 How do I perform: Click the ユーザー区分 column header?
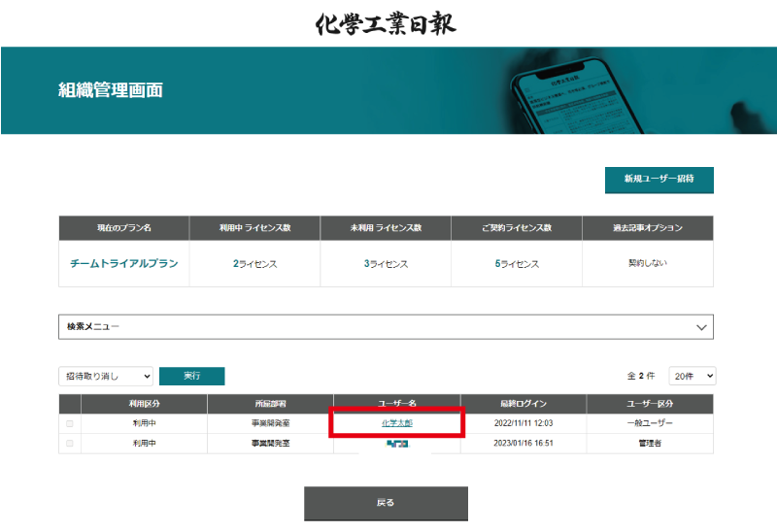[x=650, y=404]
